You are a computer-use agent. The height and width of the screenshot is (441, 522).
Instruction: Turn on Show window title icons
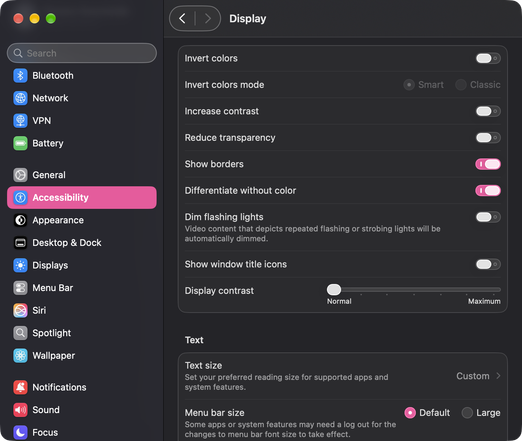tap(488, 264)
